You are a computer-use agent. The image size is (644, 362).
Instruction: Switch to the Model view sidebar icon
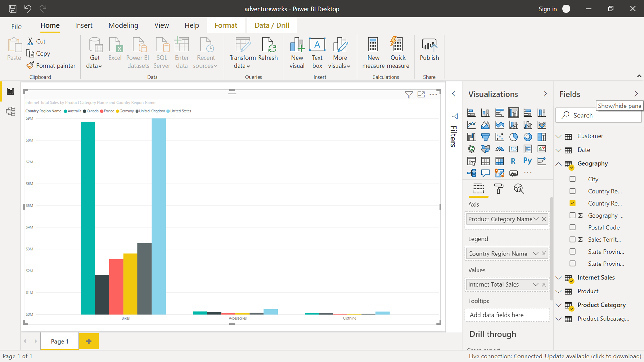11,111
